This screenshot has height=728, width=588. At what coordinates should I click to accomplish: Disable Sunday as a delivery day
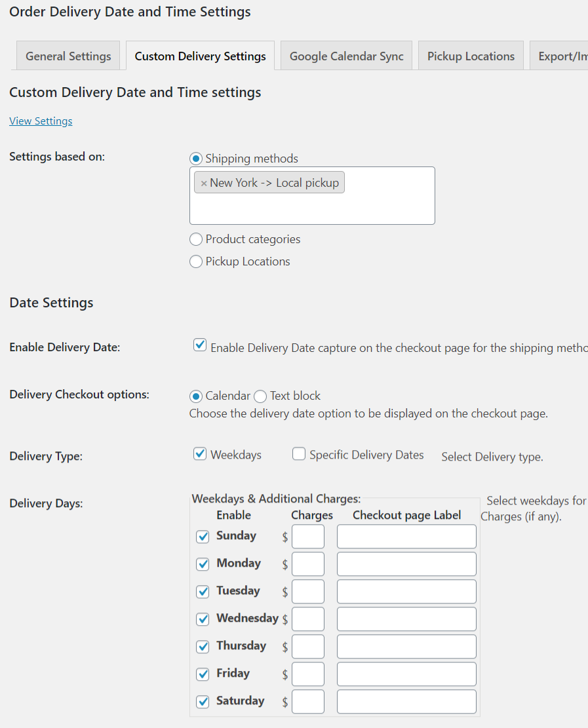(x=203, y=536)
